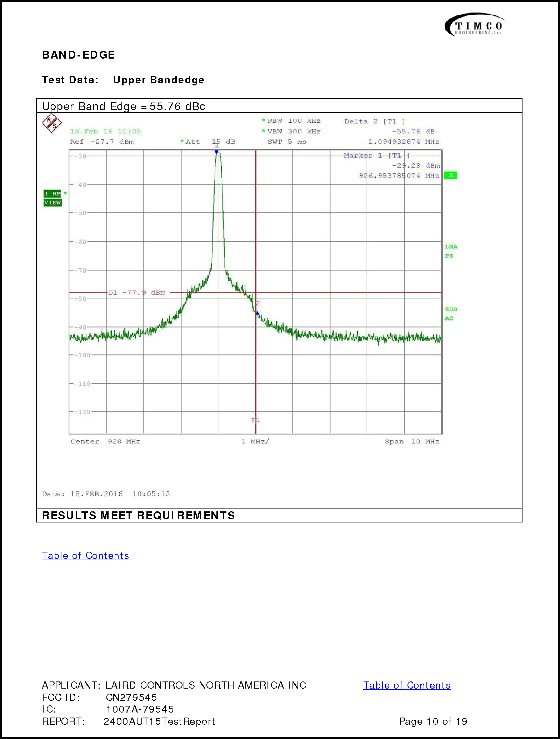The width and height of the screenshot is (560, 739).
Task: Click the 2400AUT15TestReport report name
Action: (x=159, y=721)
